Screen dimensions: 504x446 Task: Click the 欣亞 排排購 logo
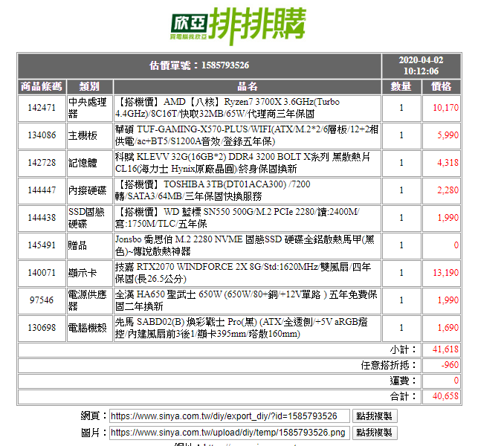point(238,26)
